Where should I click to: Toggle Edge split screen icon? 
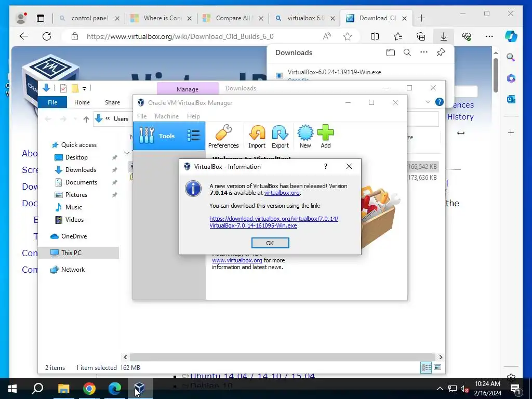click(x=375, y=36)
